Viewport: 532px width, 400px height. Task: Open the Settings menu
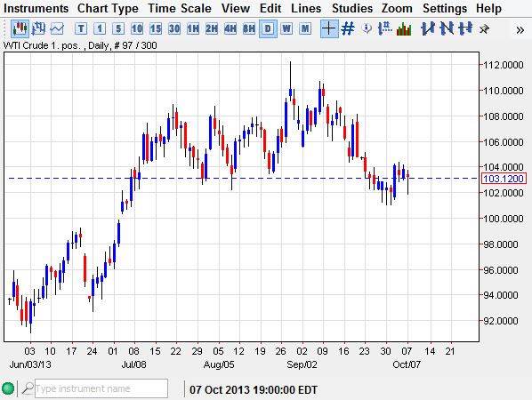point(445,8)
